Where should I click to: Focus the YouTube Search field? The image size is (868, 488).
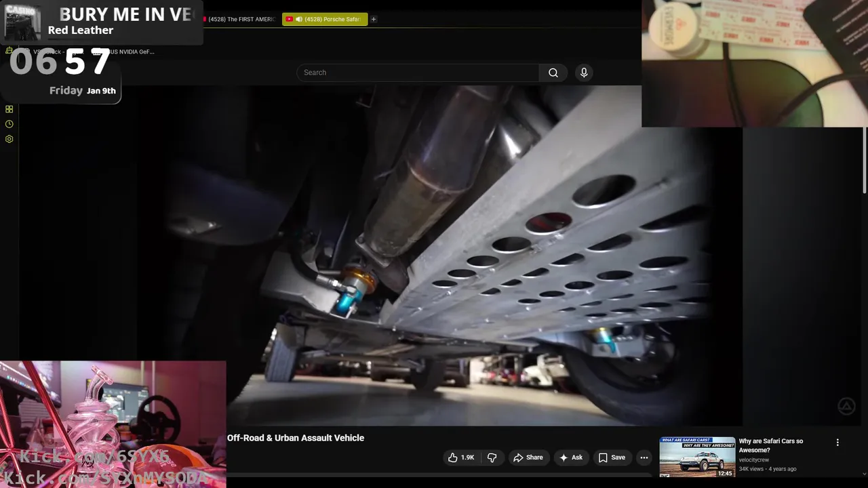coord(418,73)
